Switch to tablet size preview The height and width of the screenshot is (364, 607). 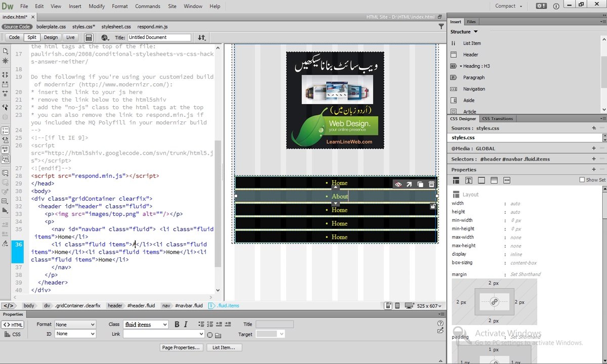397,305
